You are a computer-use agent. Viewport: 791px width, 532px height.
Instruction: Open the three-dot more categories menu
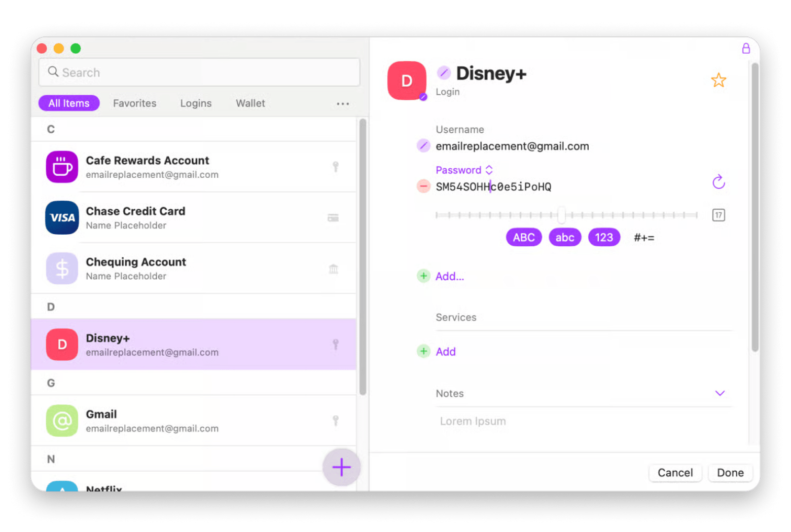(343, 104)
